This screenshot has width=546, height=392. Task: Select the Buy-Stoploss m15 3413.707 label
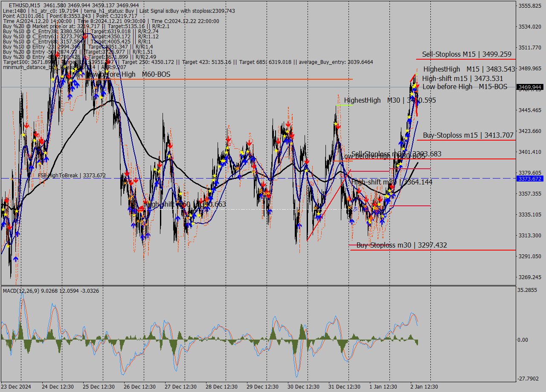click(468, 135)
